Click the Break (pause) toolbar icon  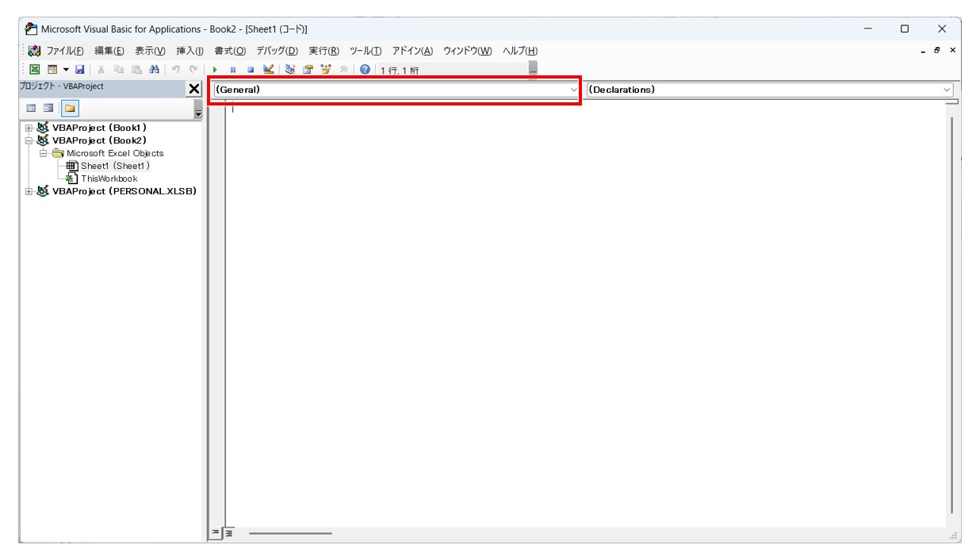coord(233,70)
